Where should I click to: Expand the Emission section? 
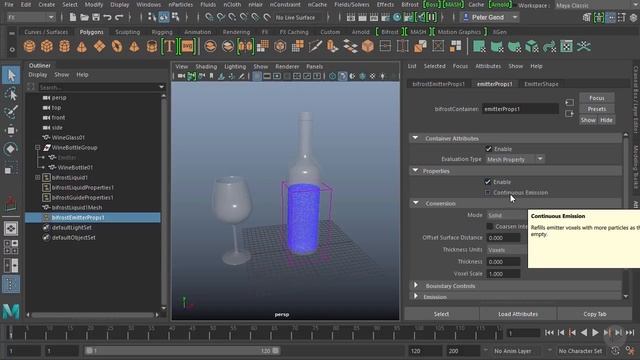[x=416, y=296]
